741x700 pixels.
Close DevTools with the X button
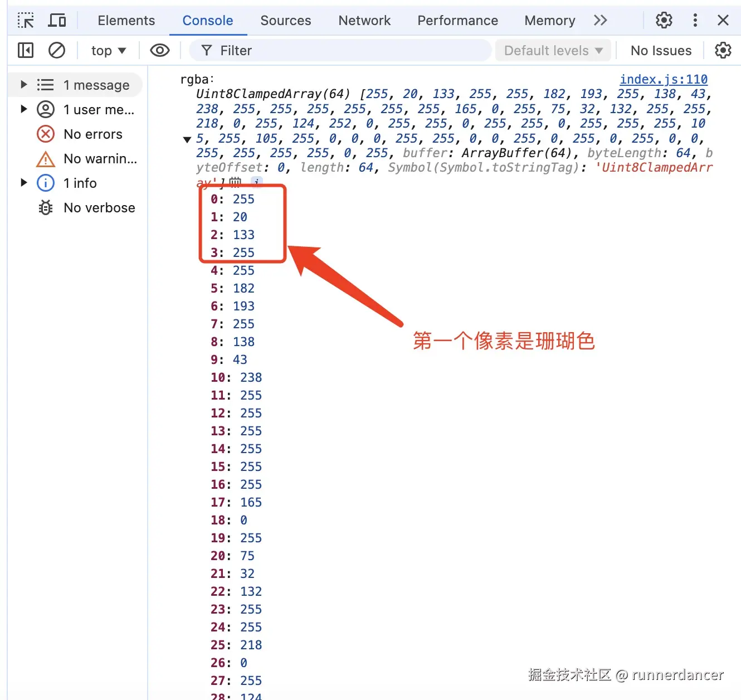click(723, 21)
